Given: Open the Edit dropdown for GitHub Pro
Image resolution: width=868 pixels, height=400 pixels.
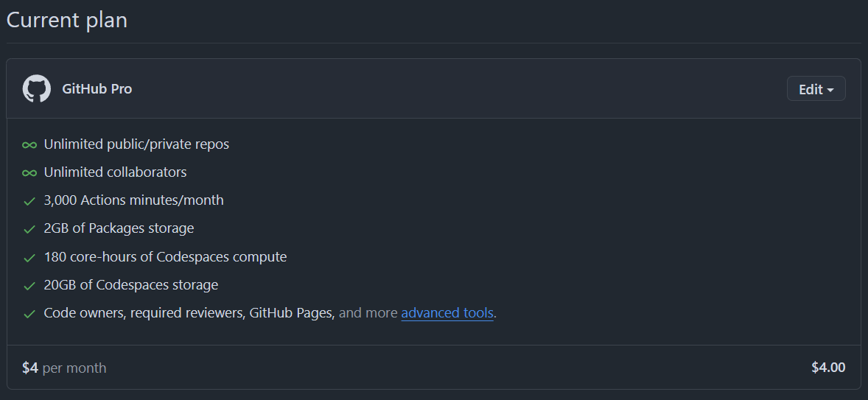Looking at the screenshot, I should 816,89.
